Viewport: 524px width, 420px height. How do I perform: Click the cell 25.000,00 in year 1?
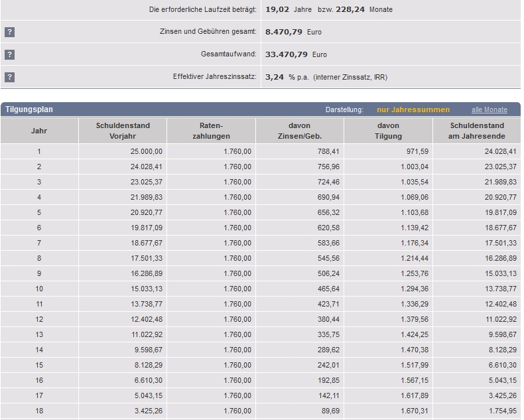[147, 151]
